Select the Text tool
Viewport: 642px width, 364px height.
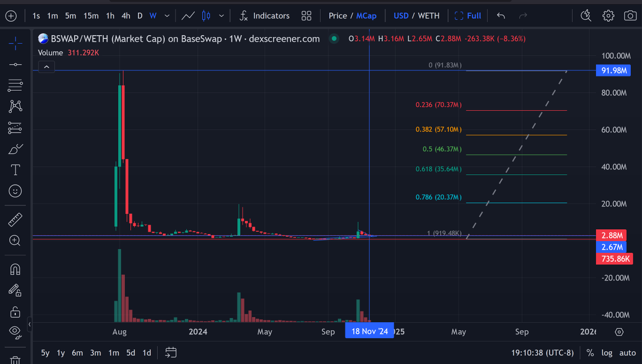(16, 170)
